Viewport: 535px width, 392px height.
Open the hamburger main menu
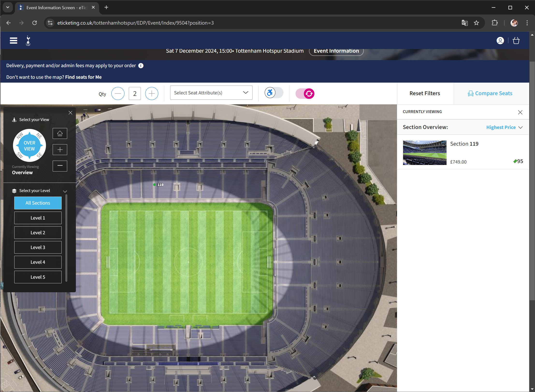pos(14,41)
